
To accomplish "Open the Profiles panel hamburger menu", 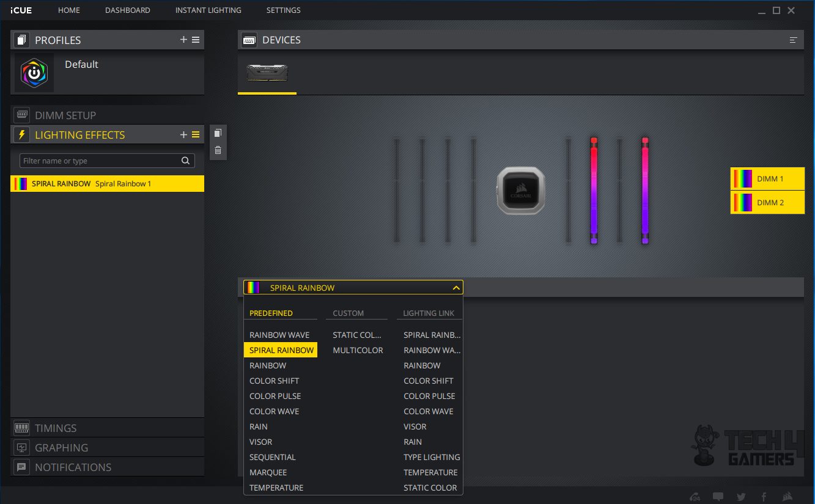I will [196, 40].
